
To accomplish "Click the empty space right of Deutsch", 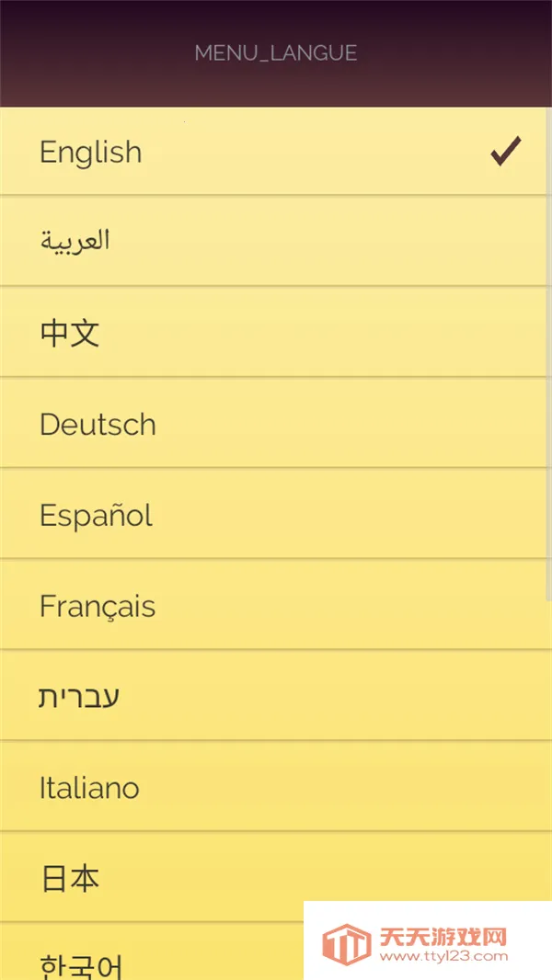I will [x=350, y=424].
